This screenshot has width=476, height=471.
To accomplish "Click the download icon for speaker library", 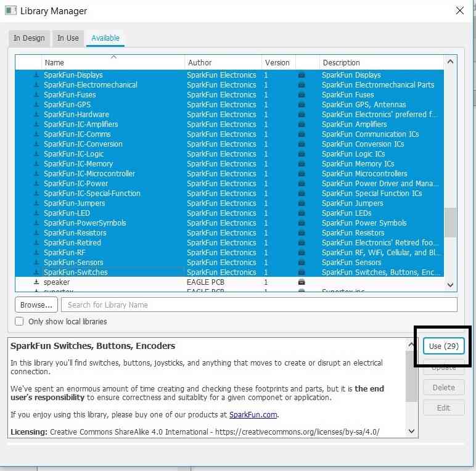I will click(x=36, y=282).
